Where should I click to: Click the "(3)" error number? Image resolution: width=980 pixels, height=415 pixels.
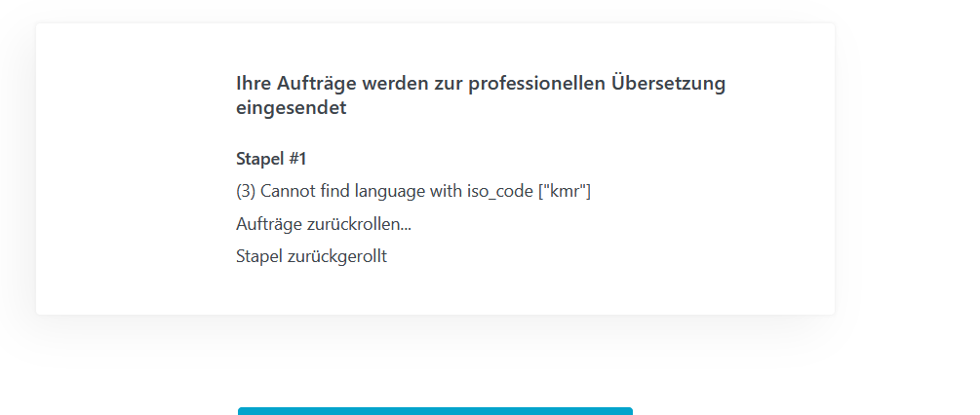click(246, 191)
